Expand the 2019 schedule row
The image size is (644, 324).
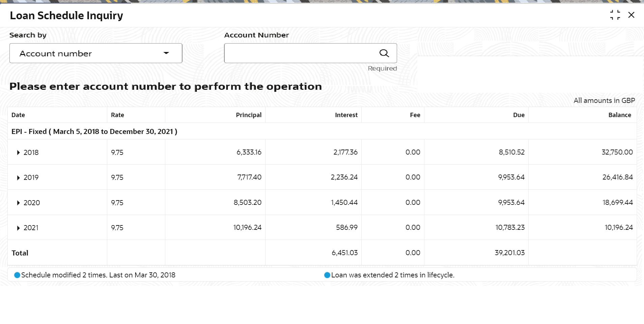(x=19, y=178)
